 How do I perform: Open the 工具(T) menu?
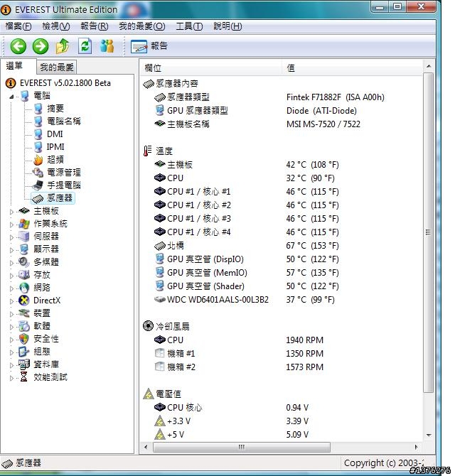point(189,26)
